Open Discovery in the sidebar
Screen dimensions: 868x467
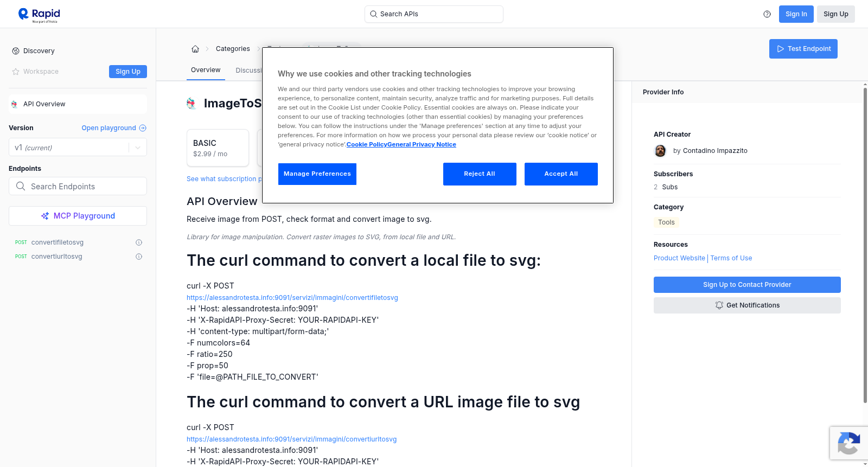pyautogui.click(x=39, y=51)
